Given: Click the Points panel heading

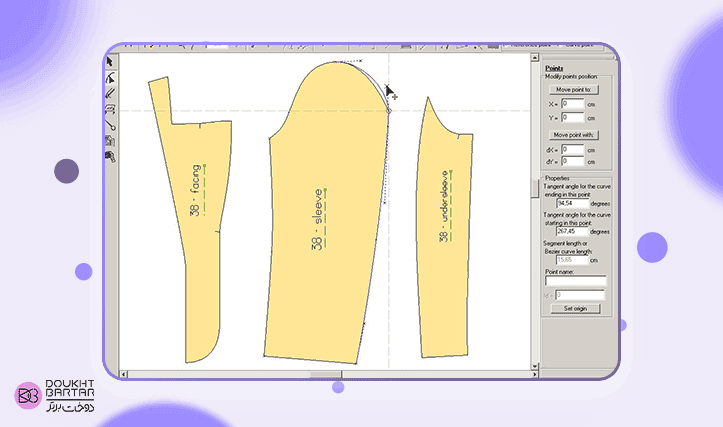Looking at the screenshot, I should point(554,68).
